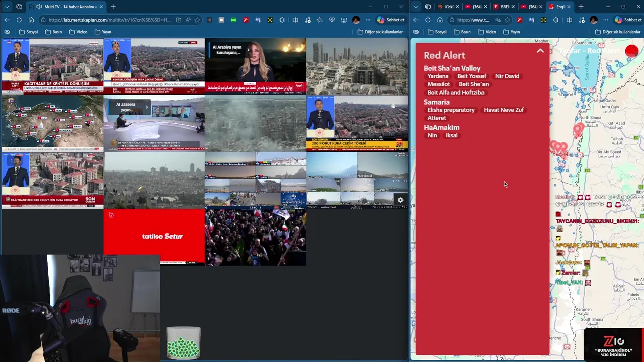Screen dimensions: 644x362
Task: Open a new tab in Multi TV window
Action: click(113, 7)
